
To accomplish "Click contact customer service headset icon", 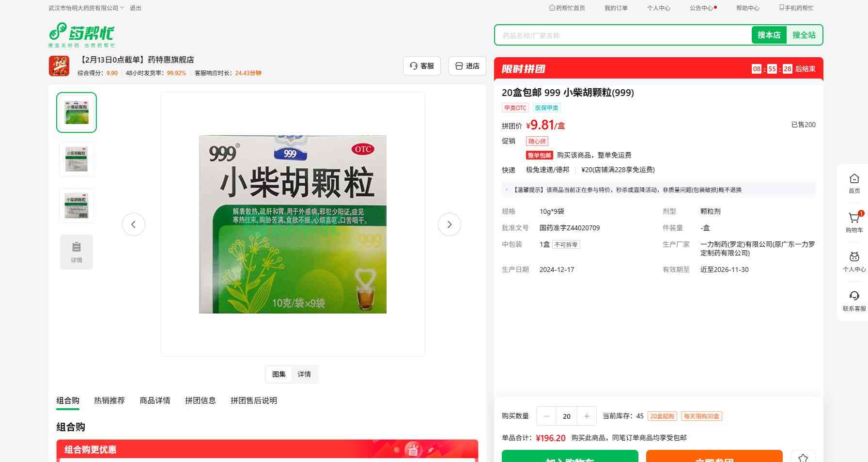I will click(x=854, y=297).
